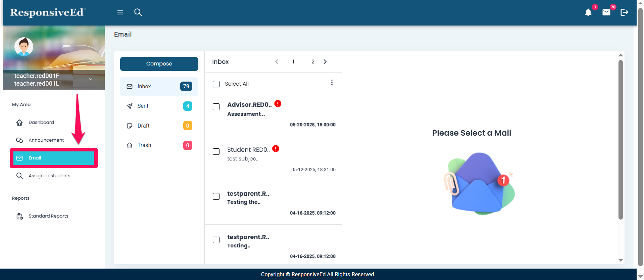Click the ResponsiveEd logo

click(x=48, y=12)
